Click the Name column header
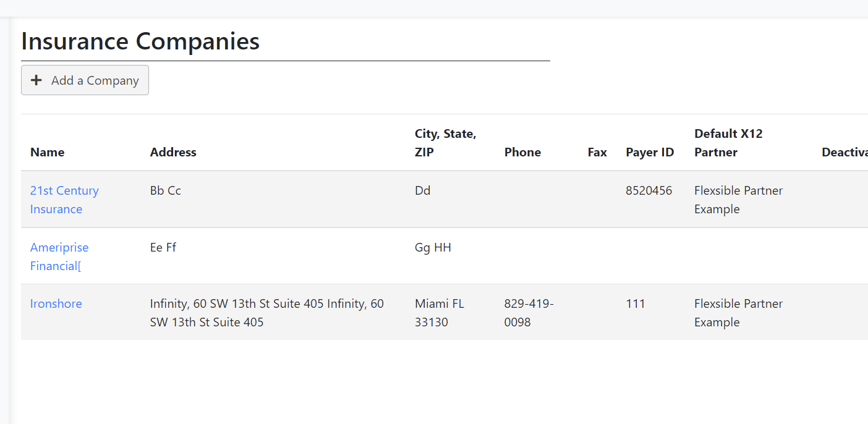This screenshot has width=868, height=424. [47, 152]
